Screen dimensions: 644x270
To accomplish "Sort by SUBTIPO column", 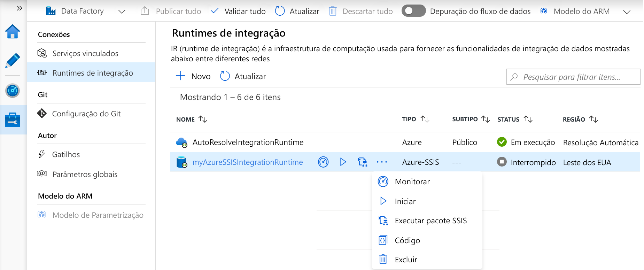I will (471, 119).
